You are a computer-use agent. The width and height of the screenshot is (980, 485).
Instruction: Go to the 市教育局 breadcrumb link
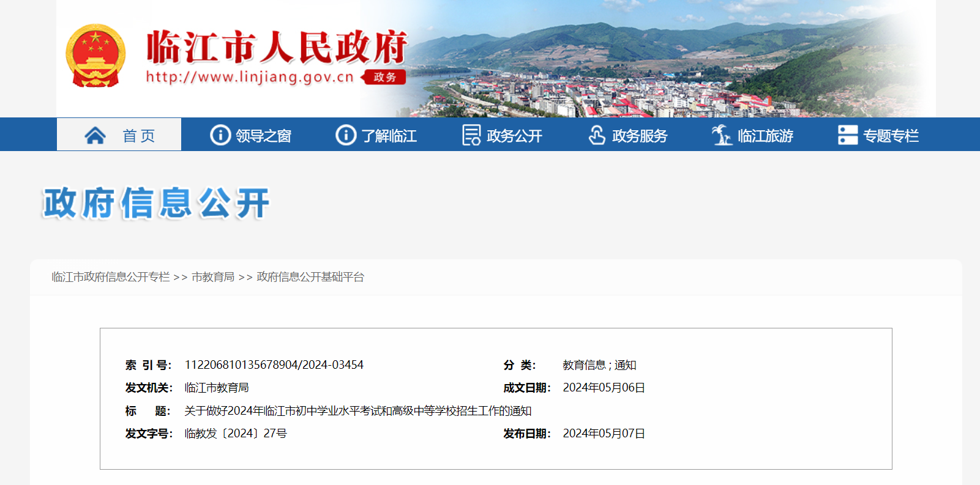pyautogui.click(x=213, y=277)
